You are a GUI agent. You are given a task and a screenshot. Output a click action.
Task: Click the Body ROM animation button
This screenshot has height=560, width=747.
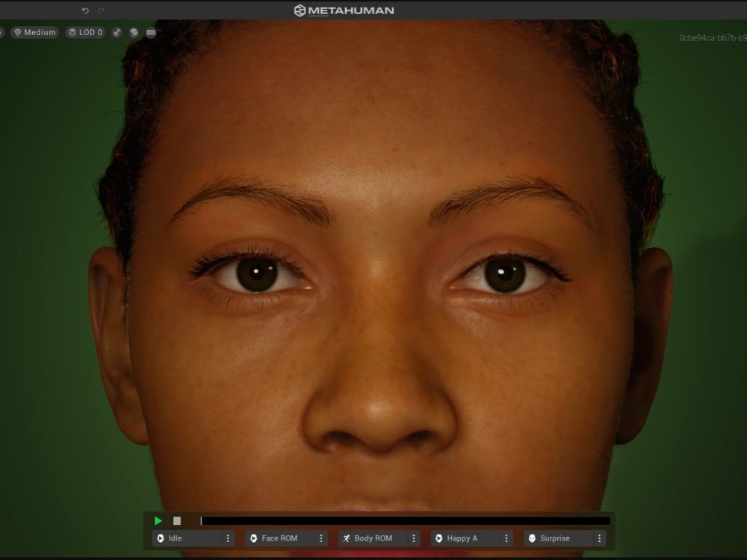click(373, 538)
